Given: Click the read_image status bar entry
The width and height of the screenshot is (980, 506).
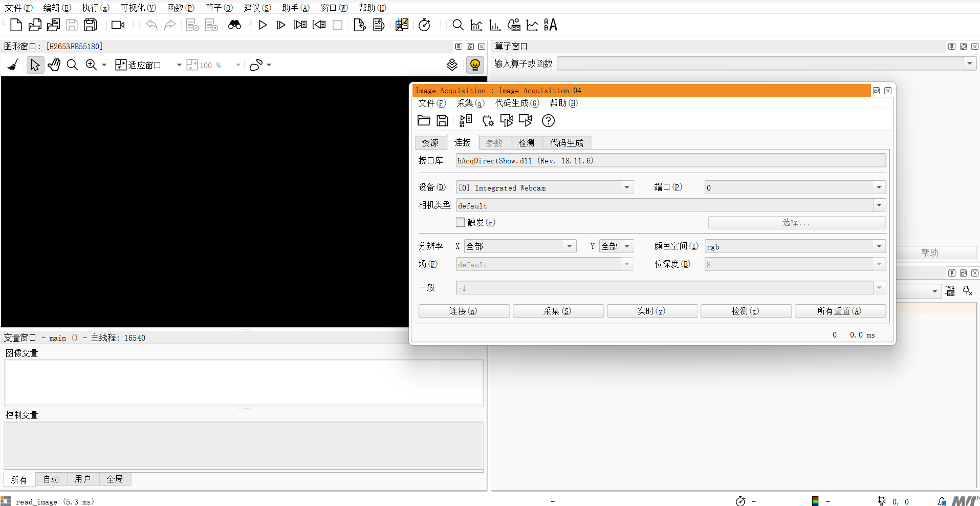Looking at the screenshot, I should point(55,502).
